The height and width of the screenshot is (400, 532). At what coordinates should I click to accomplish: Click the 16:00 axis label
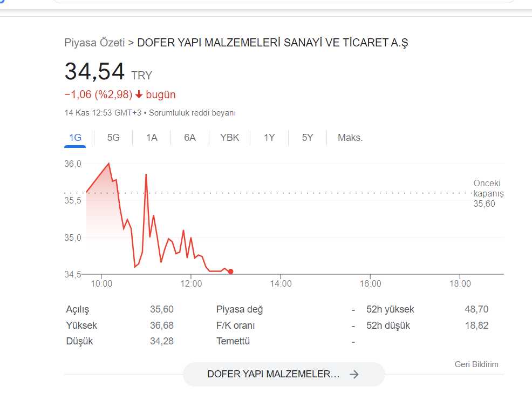point(371,283)
